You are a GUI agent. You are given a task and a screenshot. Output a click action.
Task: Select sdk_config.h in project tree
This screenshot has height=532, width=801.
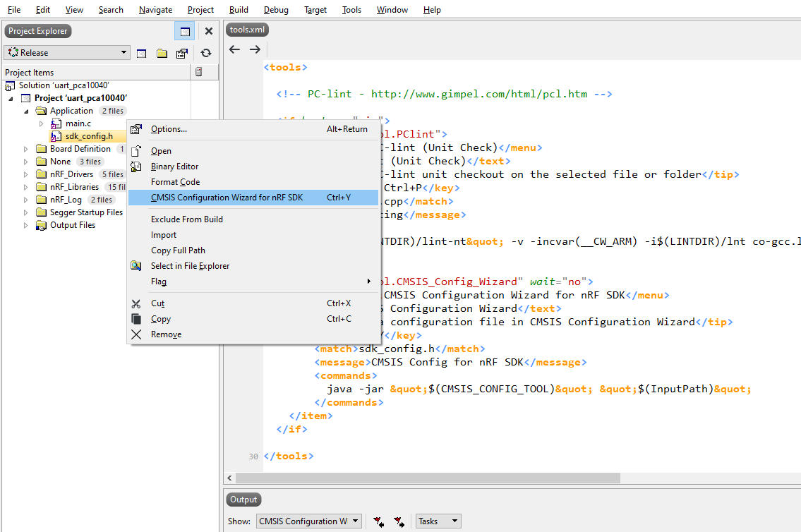coord(89,136)
